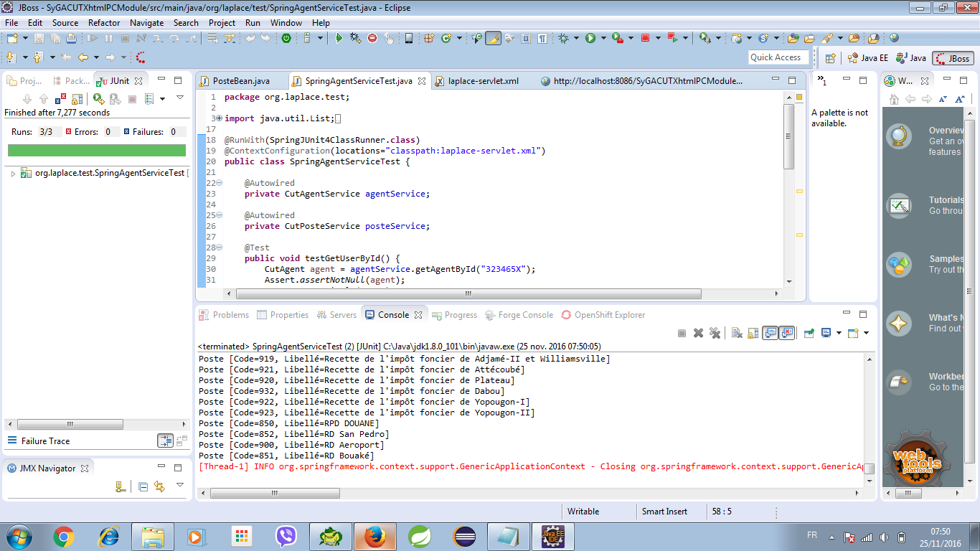Click the web globe icon in main toolbar

click(893, 38)
